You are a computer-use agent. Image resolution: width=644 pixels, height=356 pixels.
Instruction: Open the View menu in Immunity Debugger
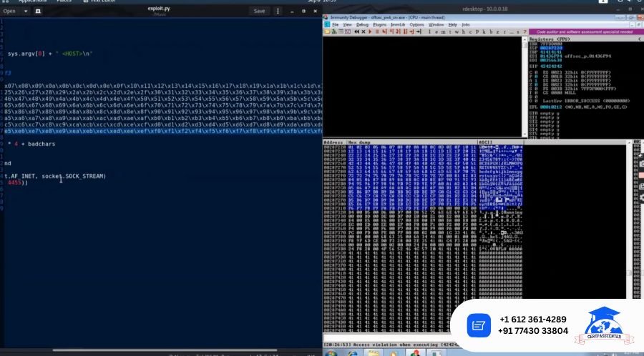click(x=348, y=24)
